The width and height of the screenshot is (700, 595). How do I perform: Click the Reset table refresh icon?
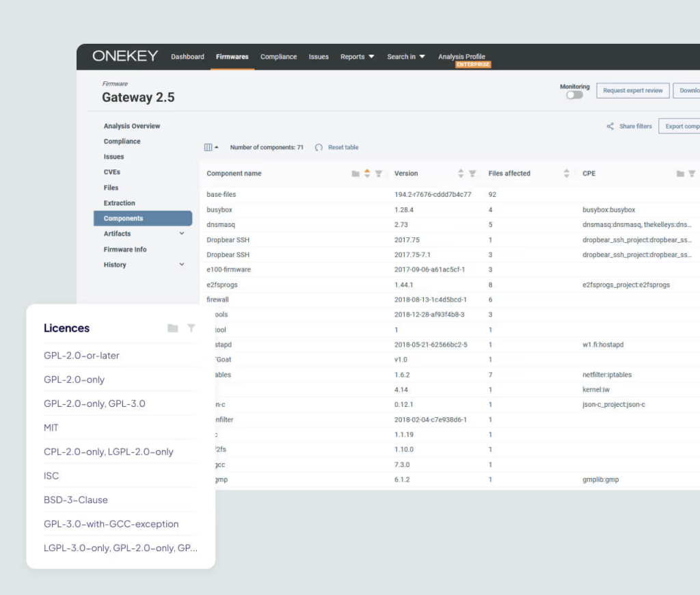[x=319, y=148]
